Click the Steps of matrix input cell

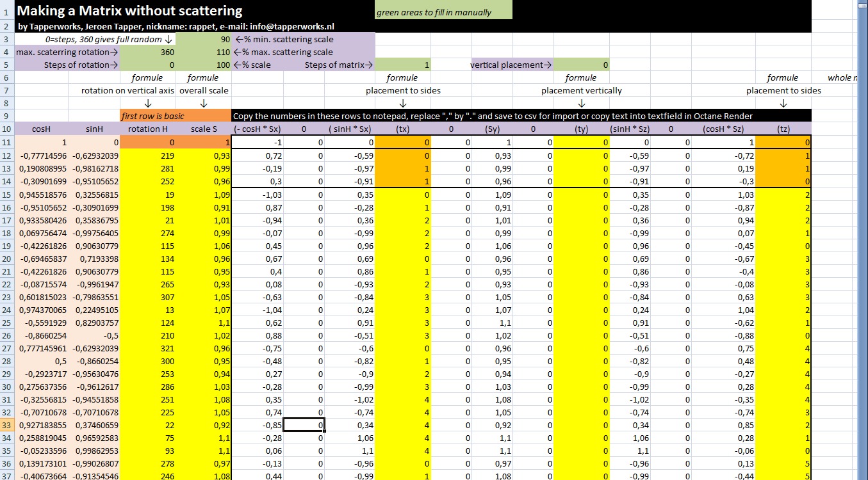pos(403,65)
